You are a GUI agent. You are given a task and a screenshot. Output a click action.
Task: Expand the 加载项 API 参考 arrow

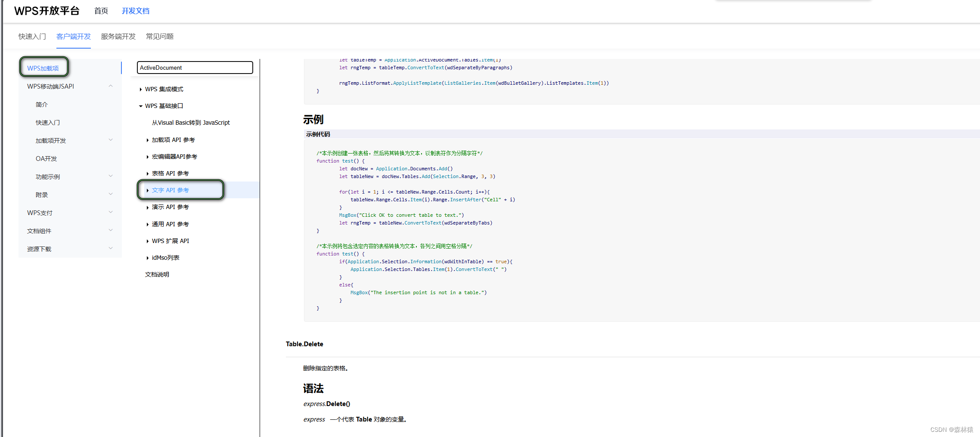(147, 140)
